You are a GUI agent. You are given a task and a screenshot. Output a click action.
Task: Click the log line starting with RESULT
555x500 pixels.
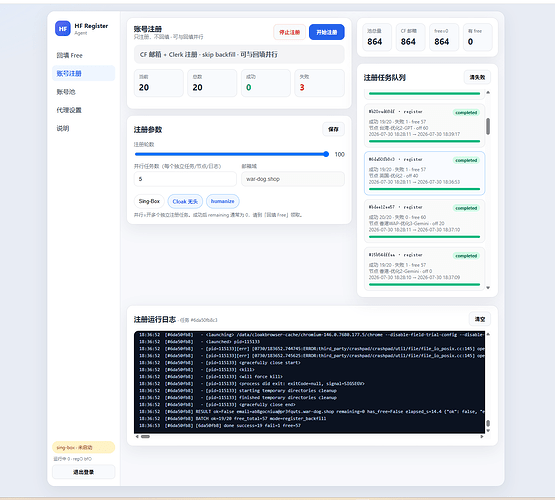311,412
